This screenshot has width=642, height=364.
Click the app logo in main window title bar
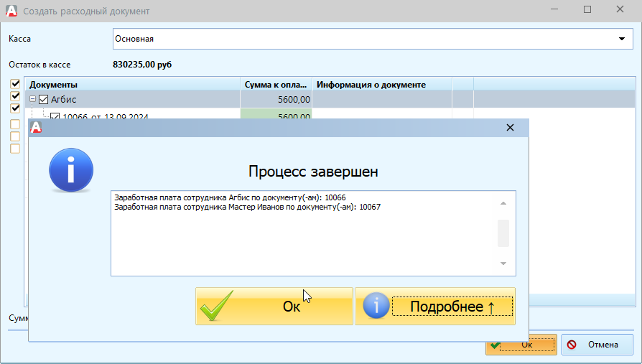pos(11,11)
